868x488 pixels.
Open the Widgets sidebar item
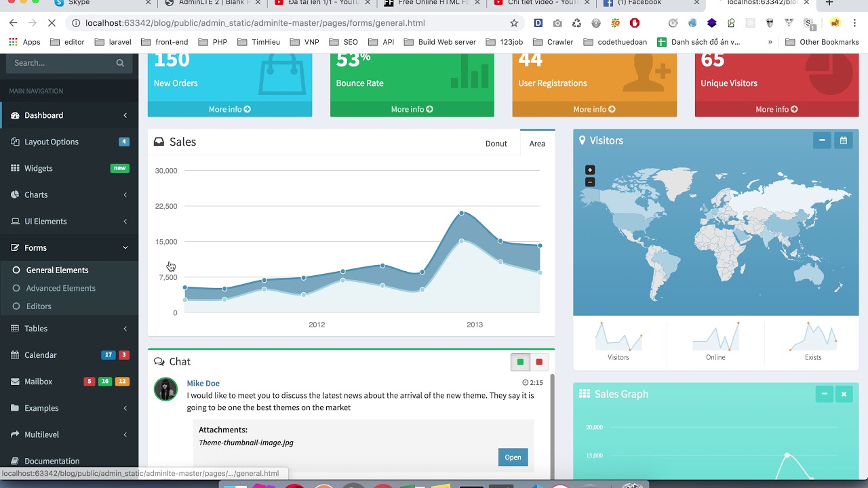pos(69,168)
